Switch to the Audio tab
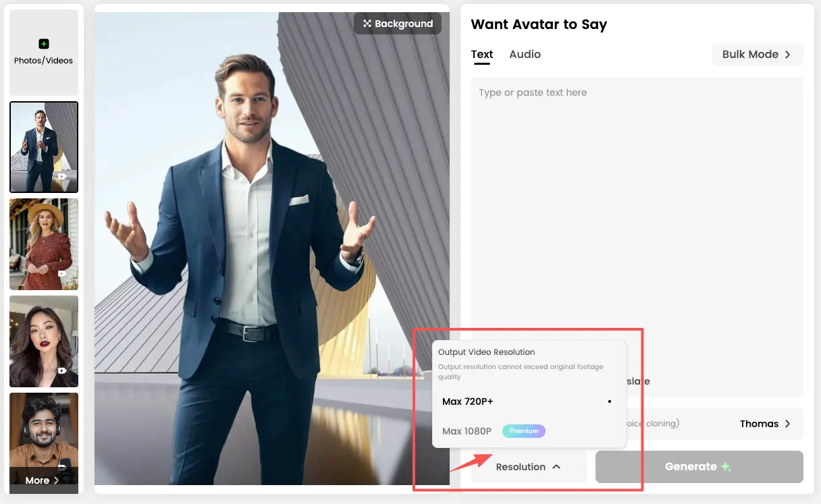The width and height of the screenshot is (821, 504). pos(525,55)
